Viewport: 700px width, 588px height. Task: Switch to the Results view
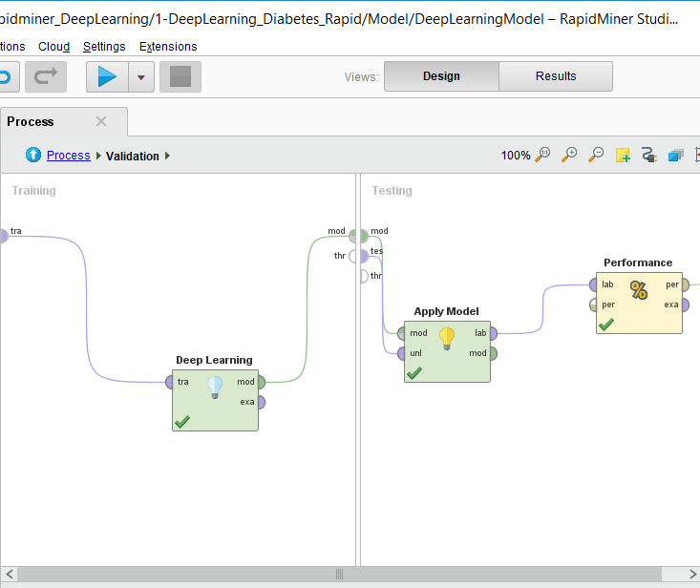click(556, 76)
